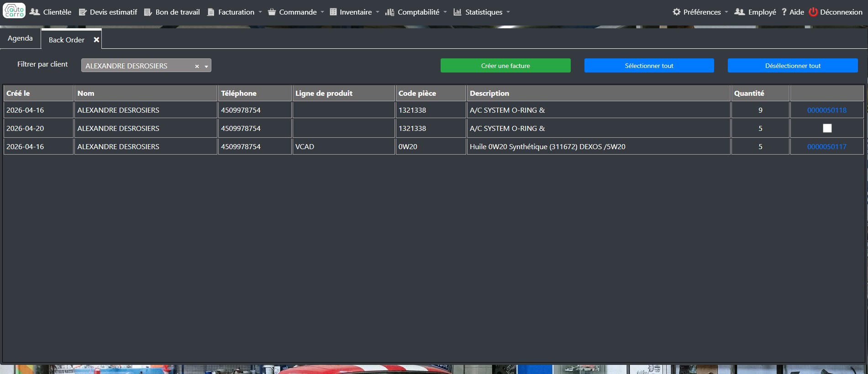Click the Aide question mark icon

point(784,12)
